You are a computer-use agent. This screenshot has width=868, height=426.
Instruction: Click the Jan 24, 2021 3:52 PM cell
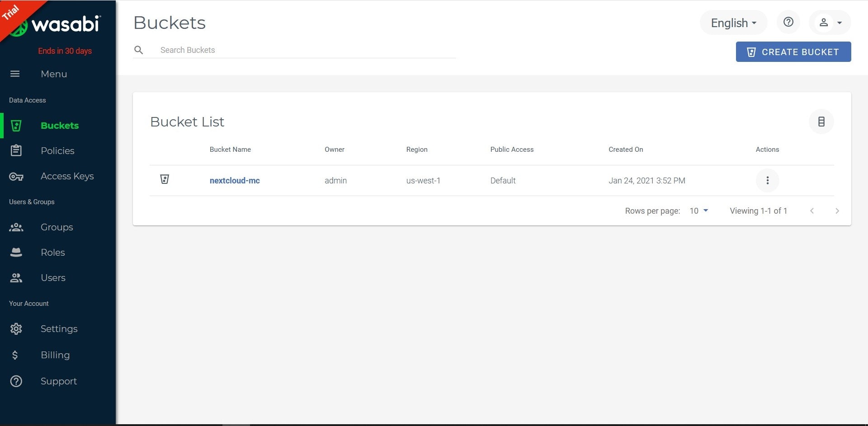click(647, 181)
